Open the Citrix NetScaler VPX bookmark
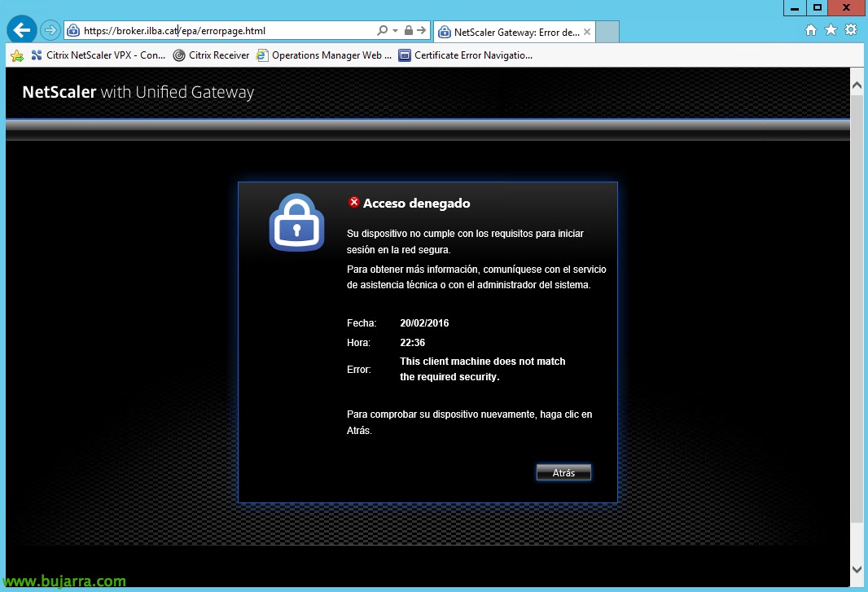Image resolution: width=868 pixels, height=592 pixels. tap(98, 55)
